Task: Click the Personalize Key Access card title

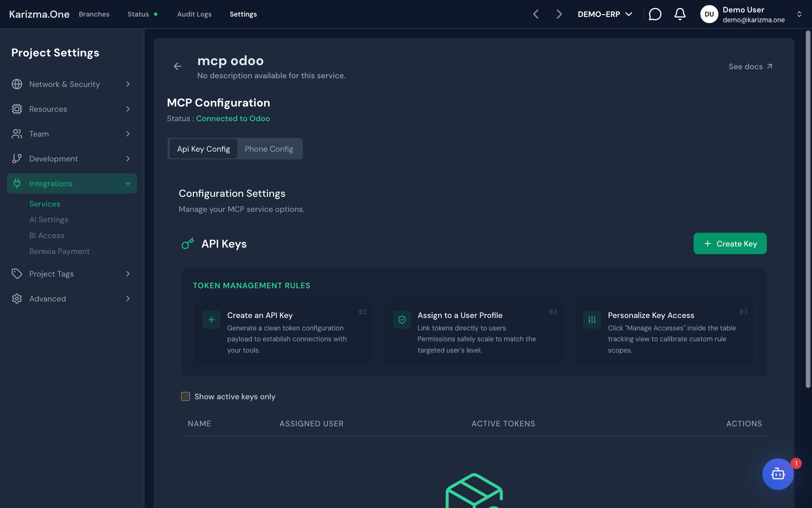Action: coord(651,315)
